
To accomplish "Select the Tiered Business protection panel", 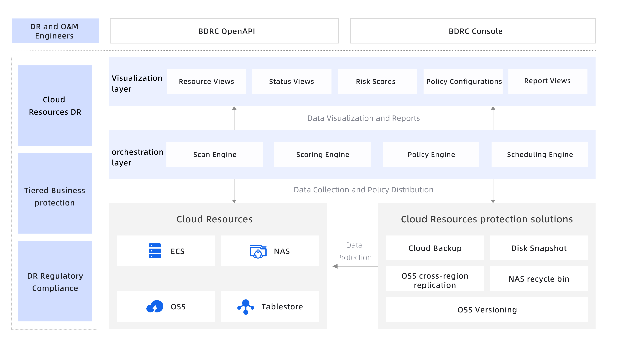I will 55,194.
